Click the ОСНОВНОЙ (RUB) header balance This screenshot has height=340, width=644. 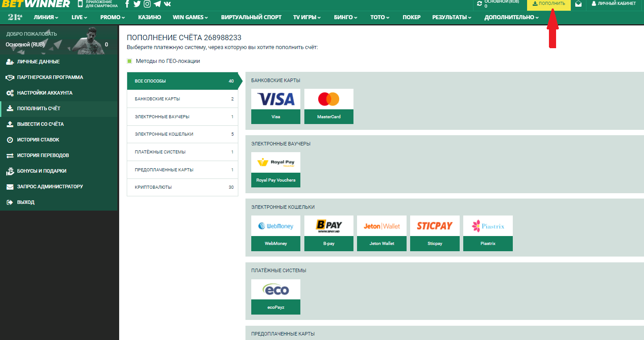pos(502,4)
